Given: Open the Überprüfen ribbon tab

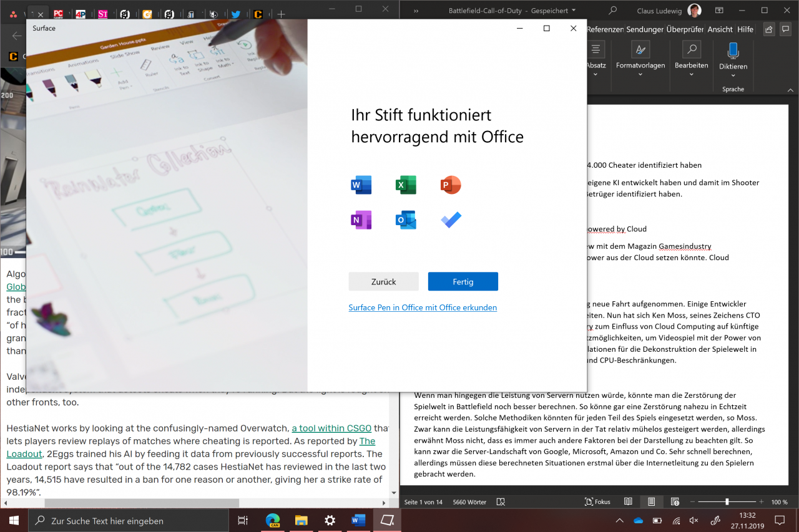Looking at the screenshot, I should [x=685, y=29].
